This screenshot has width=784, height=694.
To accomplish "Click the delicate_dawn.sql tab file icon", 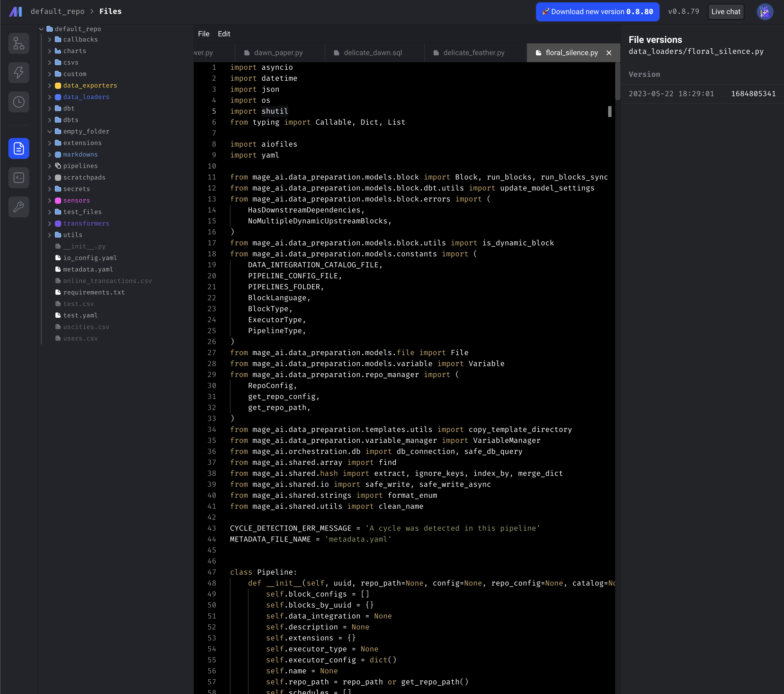I will tap(336, 53).
